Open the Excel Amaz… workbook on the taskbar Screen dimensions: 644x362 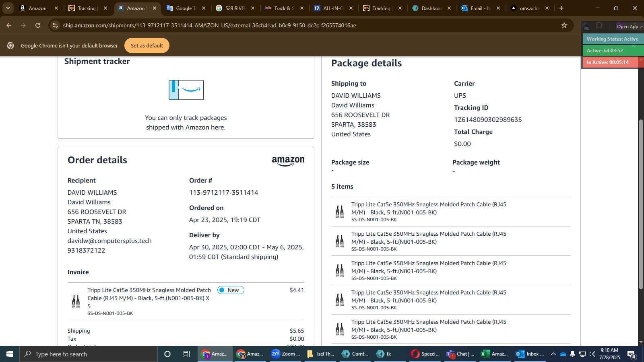[x=495, y=354]
